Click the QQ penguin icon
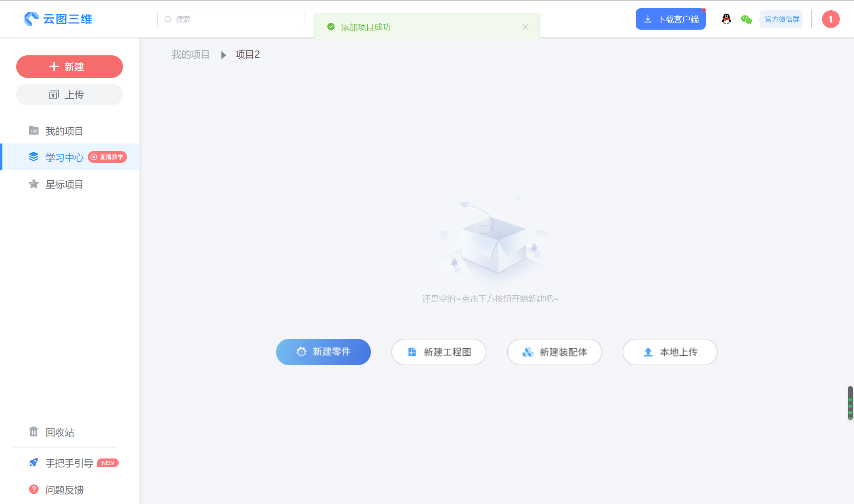The width and height of the screenshot is (854, 504). click(x=726, y=19)
